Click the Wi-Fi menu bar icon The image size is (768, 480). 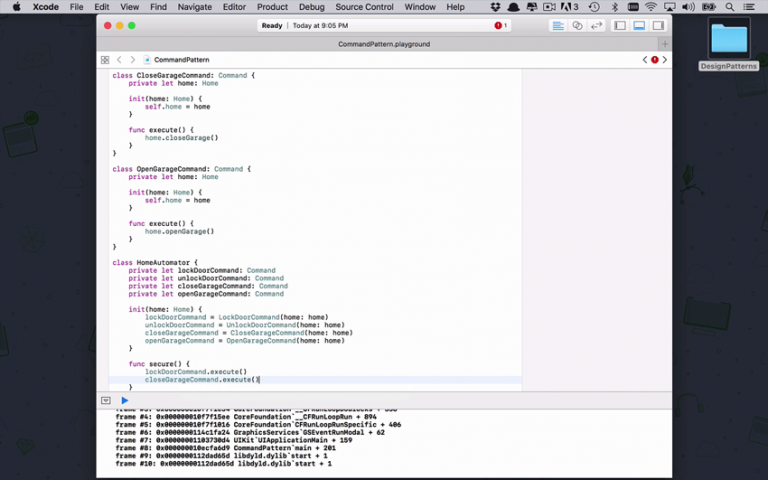[650, 7]
